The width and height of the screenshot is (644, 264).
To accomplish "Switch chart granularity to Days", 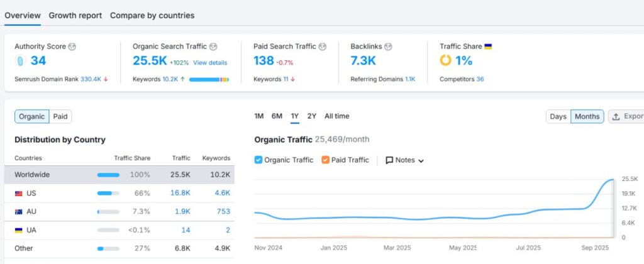I will [558, 117].
